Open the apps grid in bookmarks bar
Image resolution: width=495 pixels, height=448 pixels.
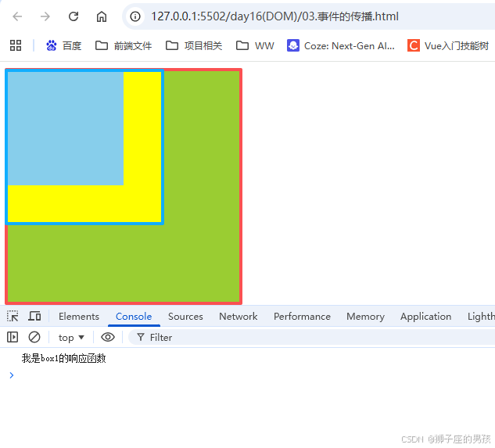(16, 45)
